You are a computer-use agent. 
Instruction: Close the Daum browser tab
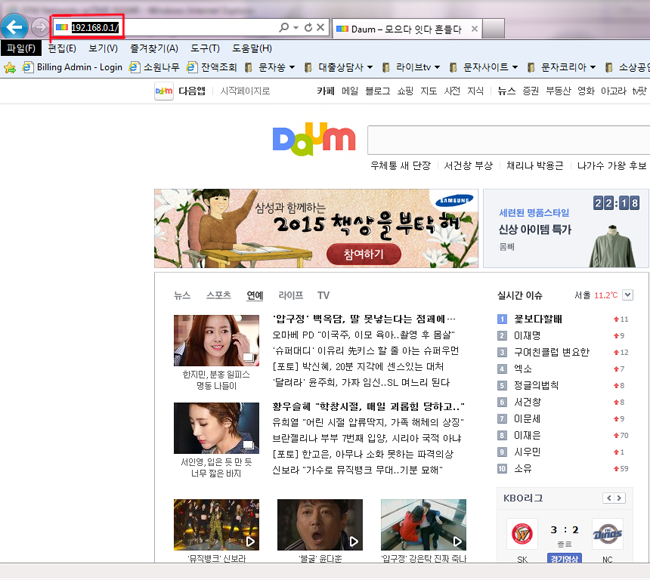475,29
